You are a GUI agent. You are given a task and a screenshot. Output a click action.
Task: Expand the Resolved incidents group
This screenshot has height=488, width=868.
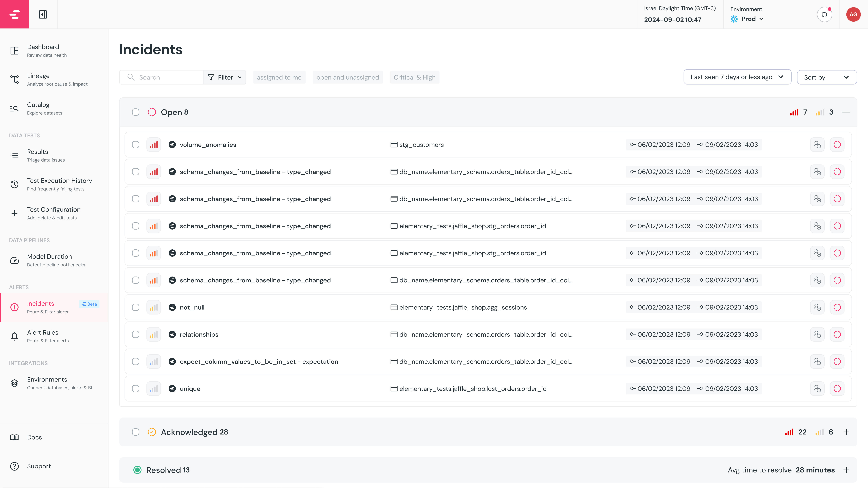pos(846,470)
